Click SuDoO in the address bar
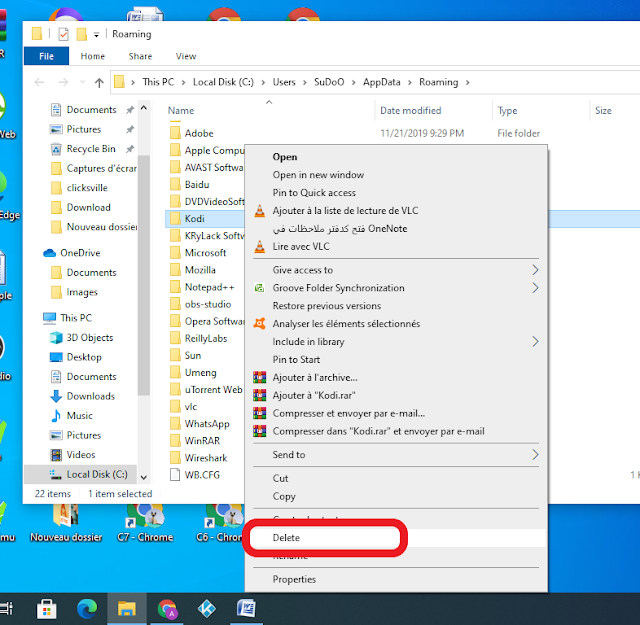The height and width of the screenshot is (625, 640). coord(329,82)
